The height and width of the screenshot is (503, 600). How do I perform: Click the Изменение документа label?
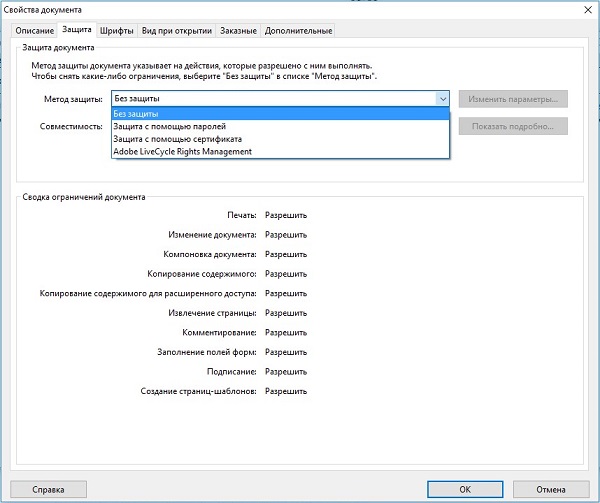[x=212, y=234]
